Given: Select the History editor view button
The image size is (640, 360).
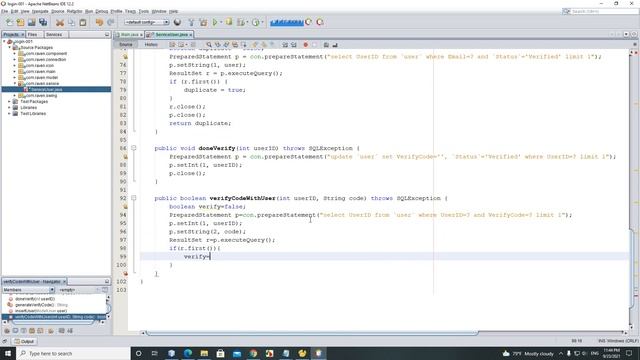Looking at the screenshot, I should point(151,44).
